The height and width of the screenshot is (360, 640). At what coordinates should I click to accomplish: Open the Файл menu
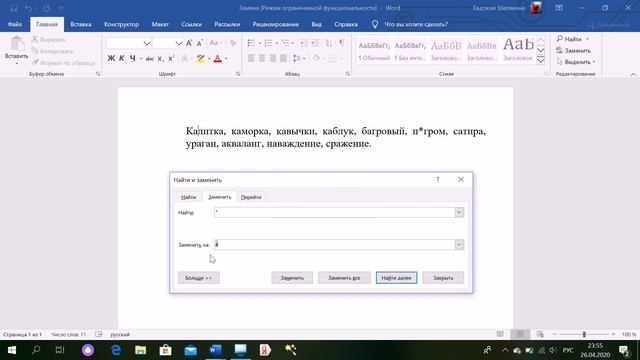[15, 24]
